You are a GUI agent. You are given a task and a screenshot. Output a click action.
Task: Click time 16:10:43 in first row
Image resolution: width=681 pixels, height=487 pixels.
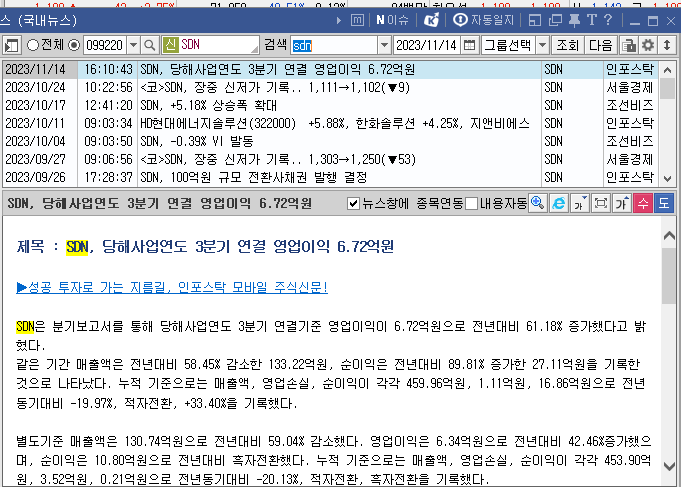pos(108,69)
